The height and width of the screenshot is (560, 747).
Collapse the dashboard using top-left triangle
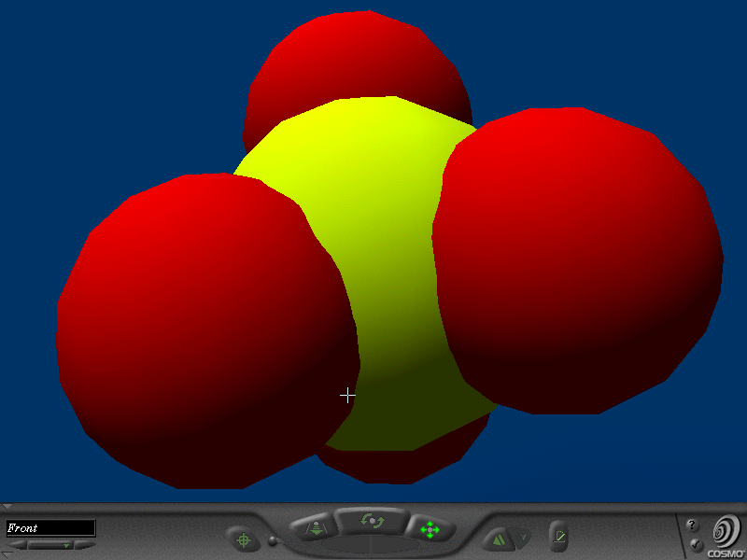tap(7, 507)
